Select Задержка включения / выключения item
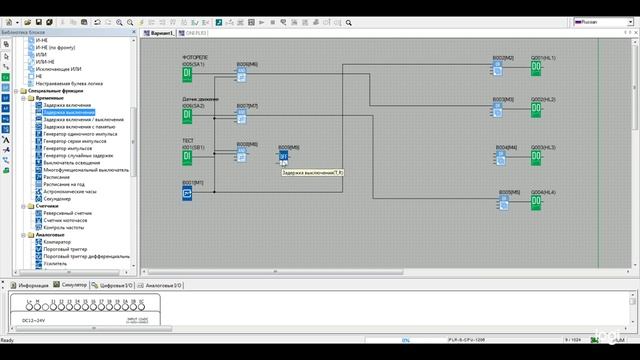 tap(83, 120)
